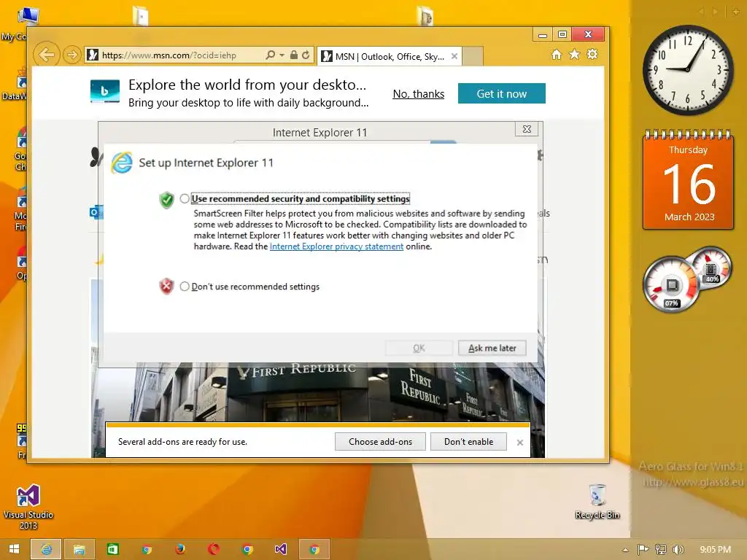747x560 pixels.
Task: Click the Choose add-ons button
Action: [x=380, y=441]
